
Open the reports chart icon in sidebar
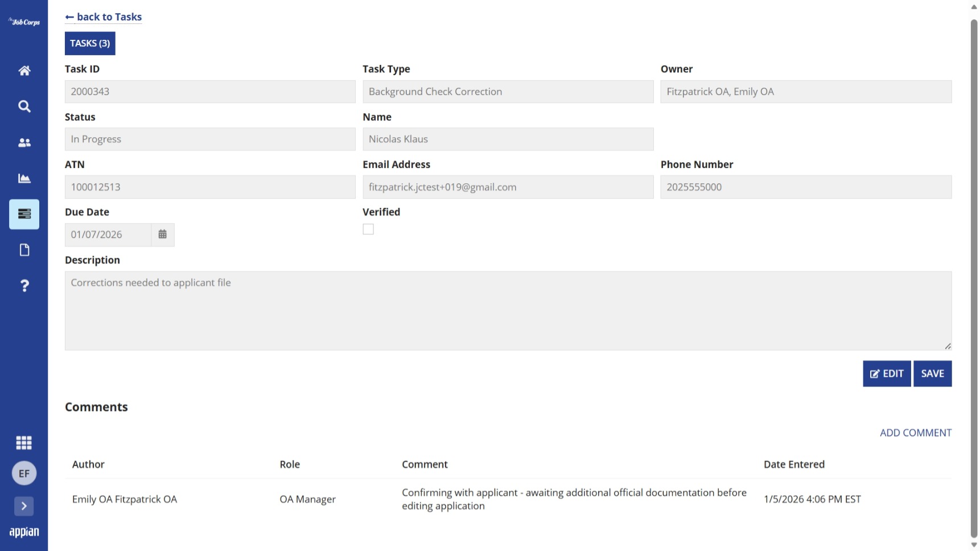(x=24, y=178)
